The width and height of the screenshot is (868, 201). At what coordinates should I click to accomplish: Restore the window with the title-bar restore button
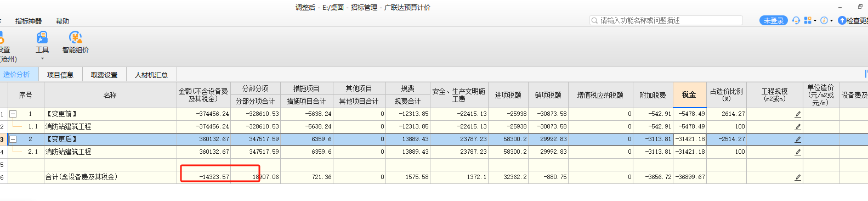[860, 7]
